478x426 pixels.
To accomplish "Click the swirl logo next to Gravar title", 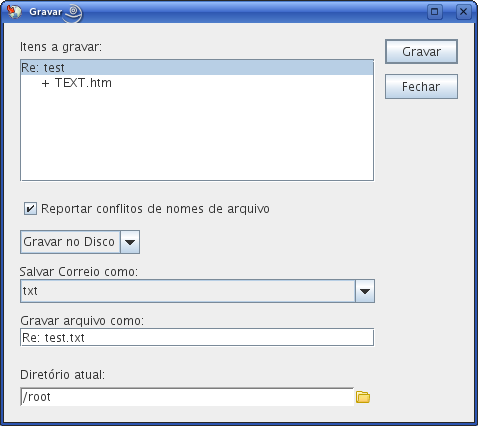I will pyautogui.click(x=73, y=13).
